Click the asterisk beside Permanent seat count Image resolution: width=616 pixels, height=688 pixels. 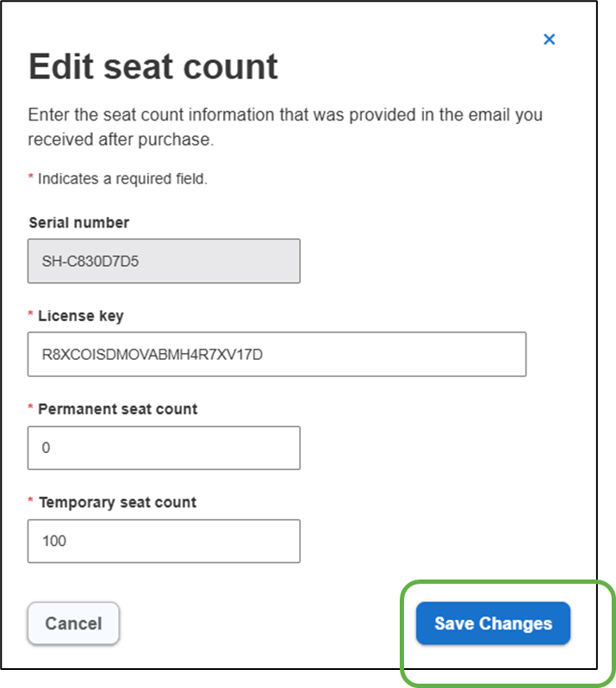coord(31,409)
